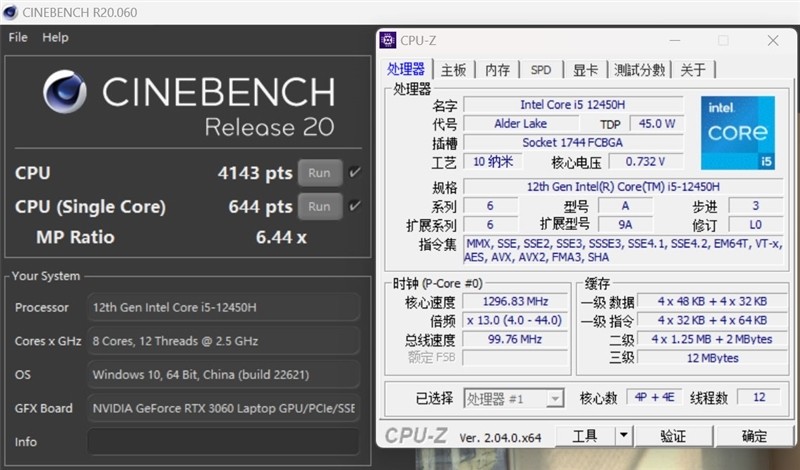800x470 pixels.
Task: Run the CPU (Single Core) benchmark
Action: point(320,207)
